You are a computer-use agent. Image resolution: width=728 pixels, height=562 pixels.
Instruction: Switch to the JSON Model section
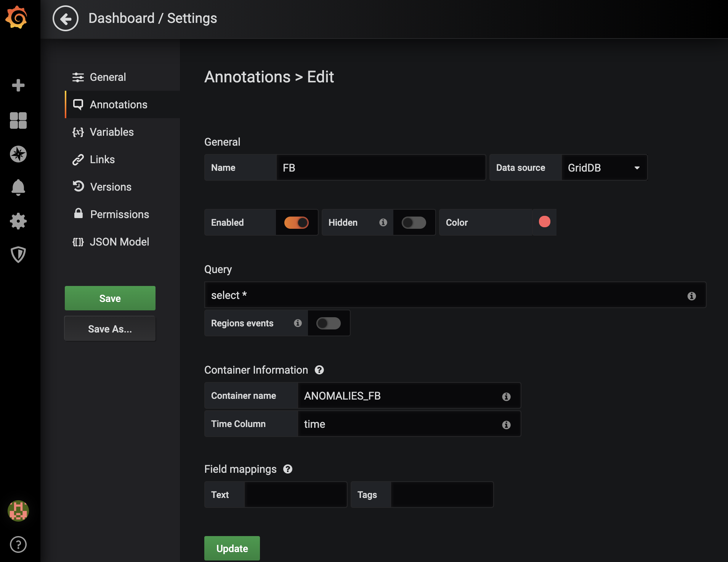click(119, 242)
